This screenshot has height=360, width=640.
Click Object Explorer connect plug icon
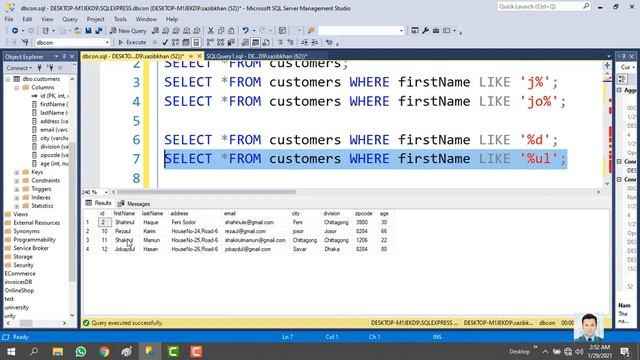click(40, 68)
